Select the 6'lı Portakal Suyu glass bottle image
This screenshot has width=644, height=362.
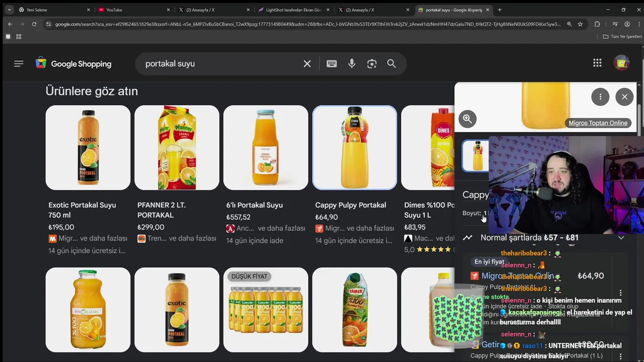pyautogui.click(x=266, y=147)
